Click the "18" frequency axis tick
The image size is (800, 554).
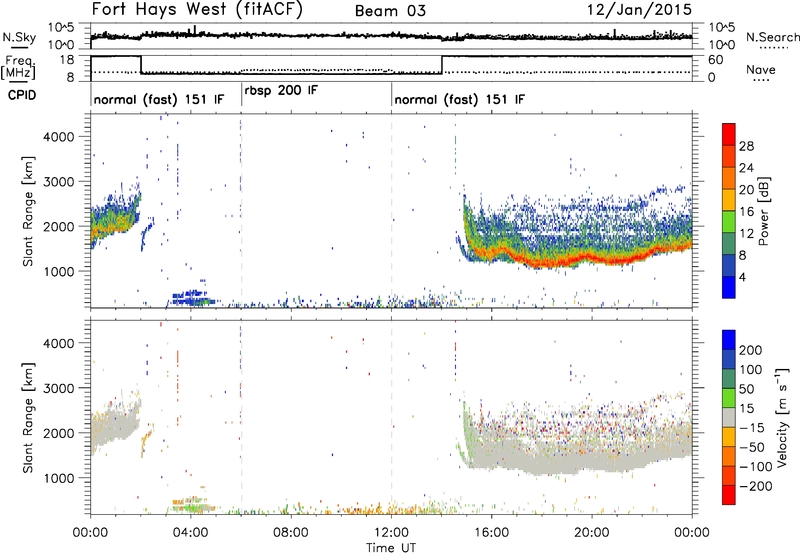tap(67, 60)
